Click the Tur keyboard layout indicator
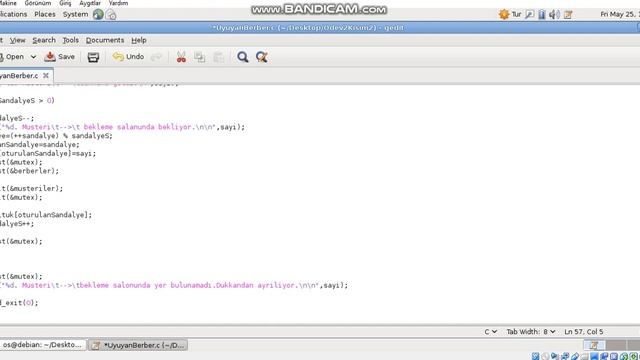Viewport: 640px width, 360px height. (516, 14)
